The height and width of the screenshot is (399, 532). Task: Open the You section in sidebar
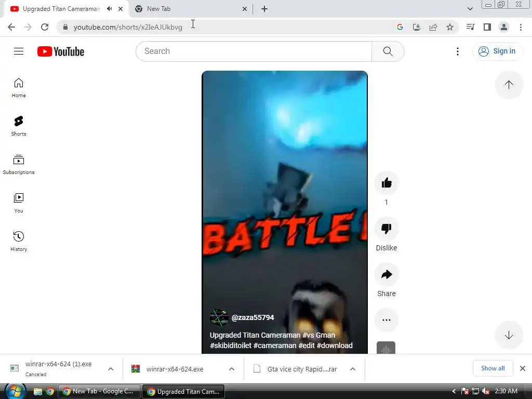(x=19, y=203)
